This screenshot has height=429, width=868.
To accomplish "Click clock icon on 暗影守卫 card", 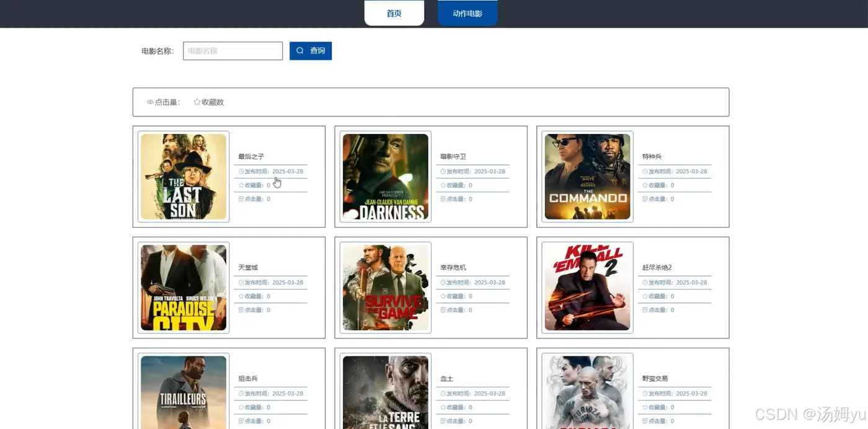I will [x=443, y=172].
